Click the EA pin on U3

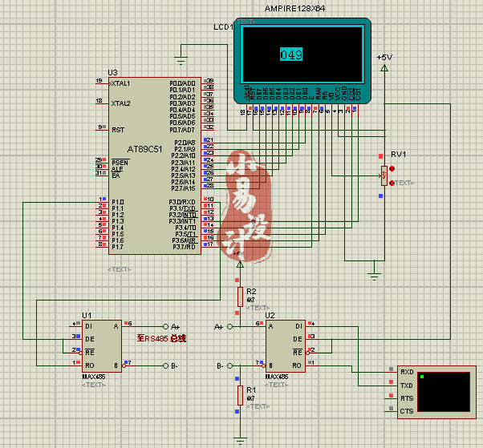[x=116, y=176]
